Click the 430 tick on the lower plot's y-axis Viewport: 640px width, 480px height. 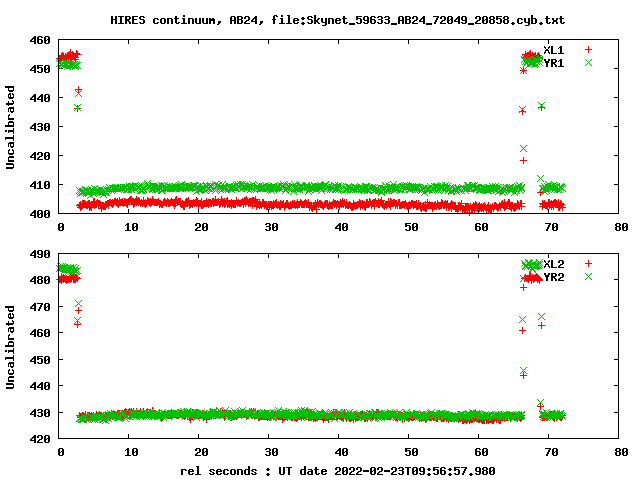tap(40, 413)
